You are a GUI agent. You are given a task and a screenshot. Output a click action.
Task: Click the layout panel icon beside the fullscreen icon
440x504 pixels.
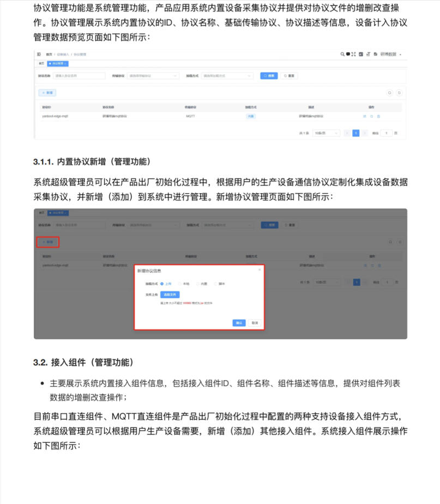tap(361, 55)
